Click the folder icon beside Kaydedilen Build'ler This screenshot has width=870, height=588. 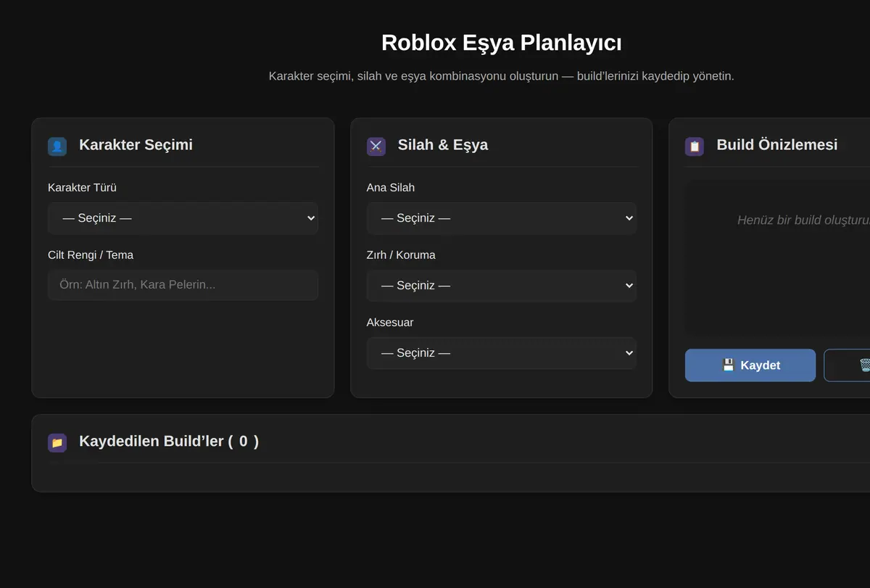[57, 442]
